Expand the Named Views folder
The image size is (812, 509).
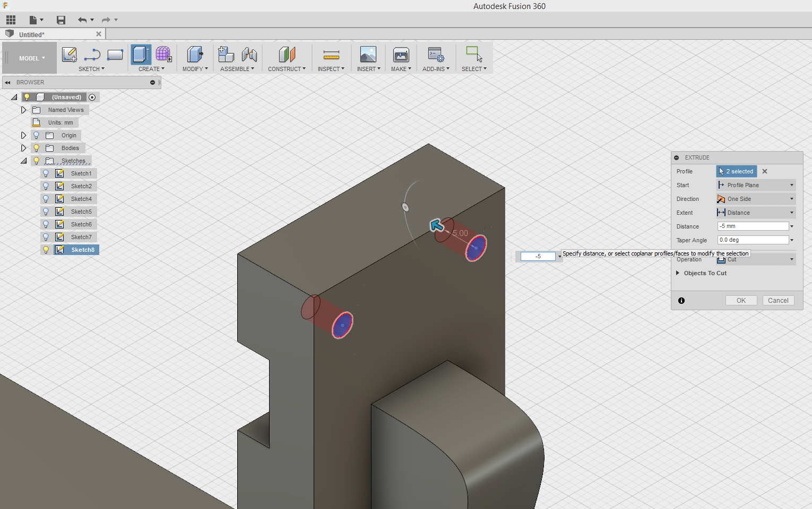(x=23, y=110)
